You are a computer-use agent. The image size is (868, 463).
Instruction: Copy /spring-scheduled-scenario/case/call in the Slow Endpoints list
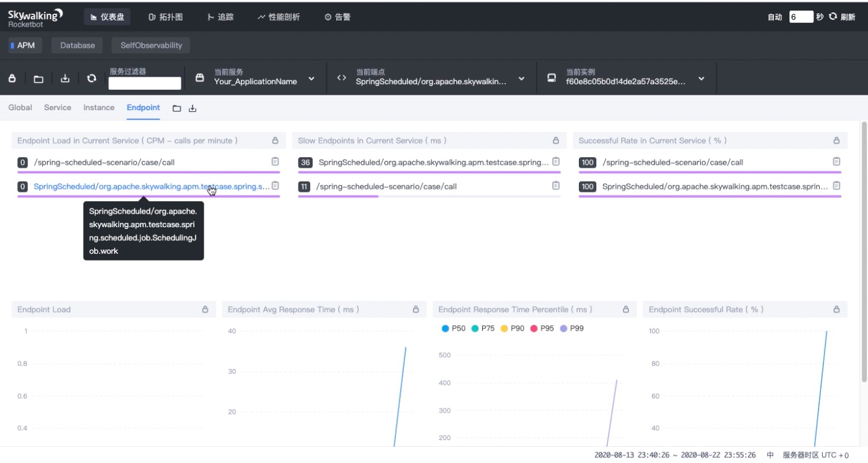555,186
